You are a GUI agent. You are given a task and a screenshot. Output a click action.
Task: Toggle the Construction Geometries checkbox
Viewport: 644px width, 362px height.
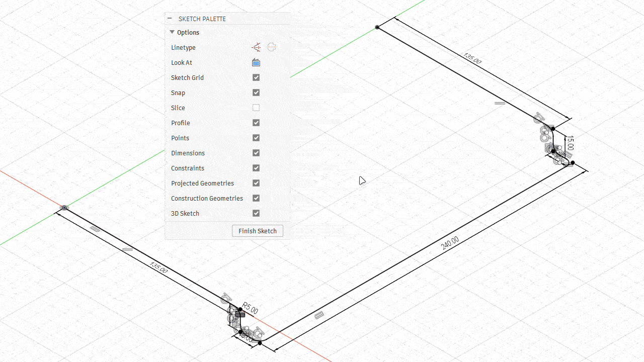pos(256,198)
